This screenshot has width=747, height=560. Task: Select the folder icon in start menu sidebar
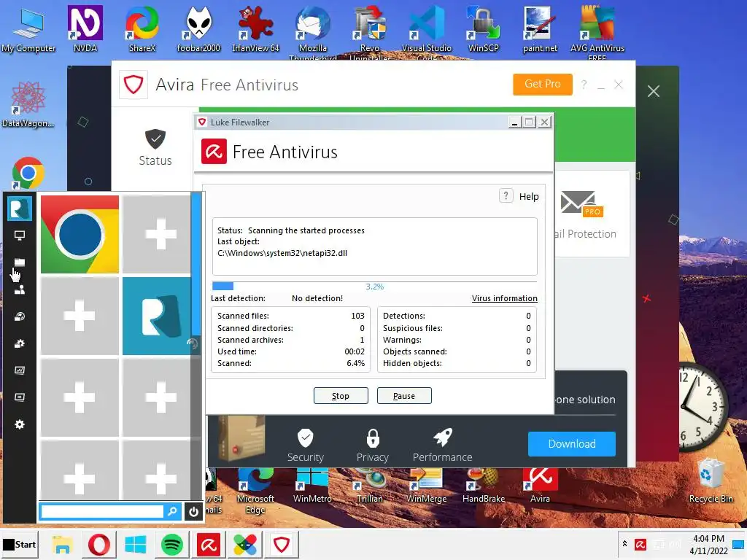pyautogui.click(x=20, y=262)
